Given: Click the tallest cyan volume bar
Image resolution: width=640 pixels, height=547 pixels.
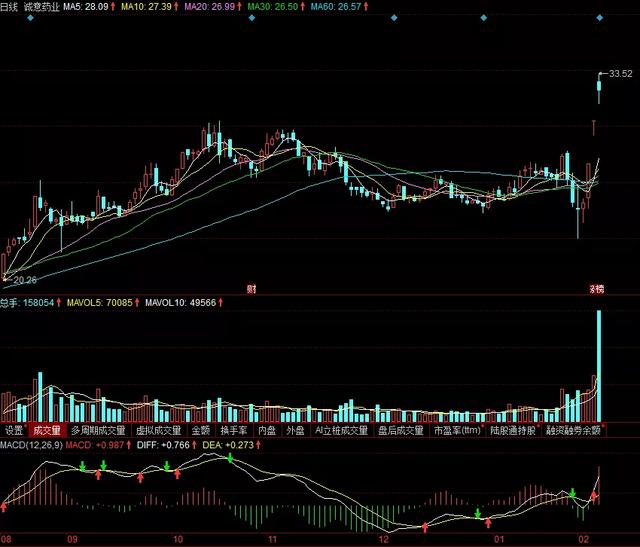Looking at the screenshot, I should pyautogui.click(x=599, y=366).
